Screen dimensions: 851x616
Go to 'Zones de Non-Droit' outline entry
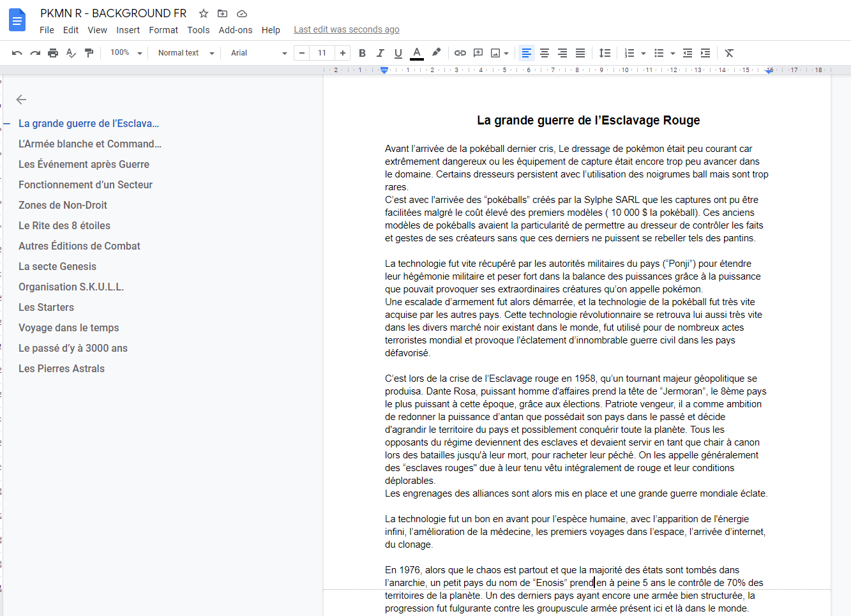coord(63,205)
